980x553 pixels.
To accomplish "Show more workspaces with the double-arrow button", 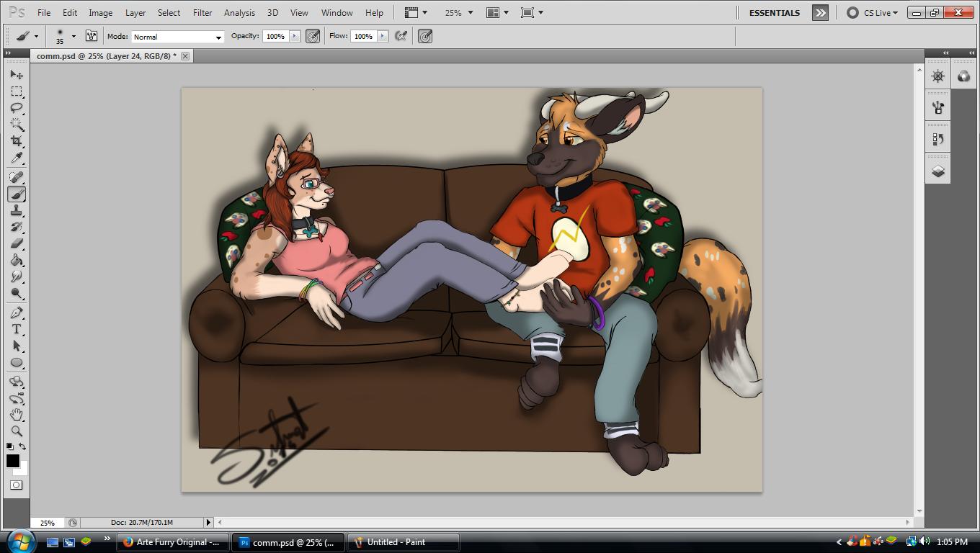I will (x=820, y=12).
